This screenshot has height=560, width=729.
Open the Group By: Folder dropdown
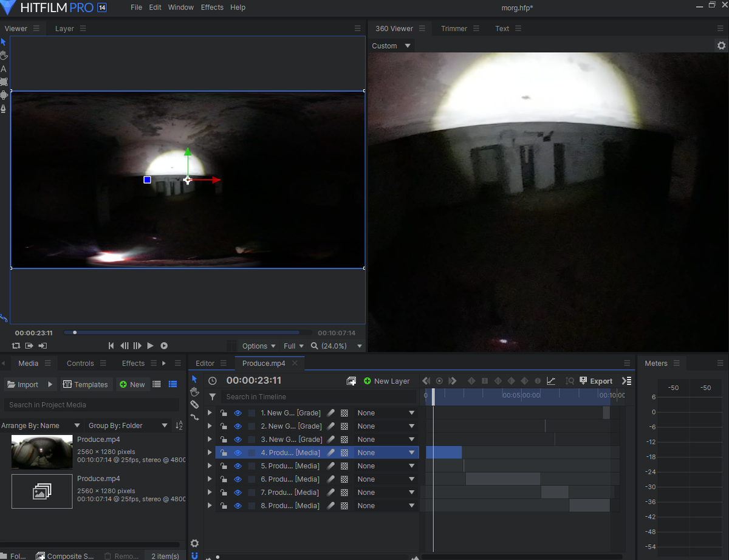[x=129, y=426]
